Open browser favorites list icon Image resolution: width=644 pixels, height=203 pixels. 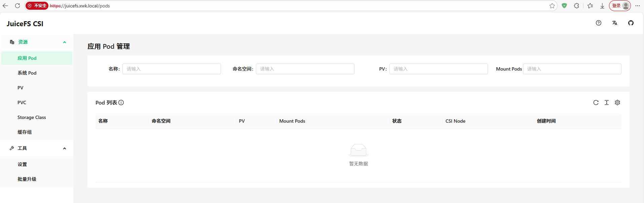[590, 6]
